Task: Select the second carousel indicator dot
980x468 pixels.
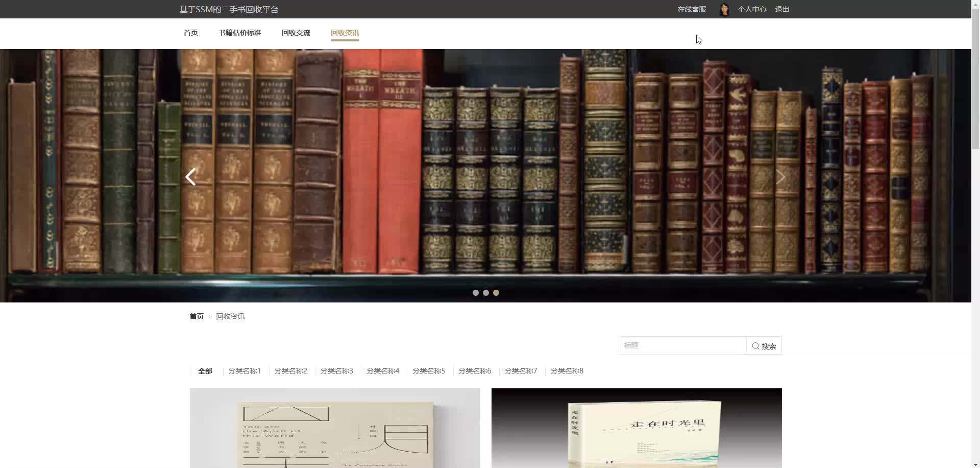Action: 486,293
